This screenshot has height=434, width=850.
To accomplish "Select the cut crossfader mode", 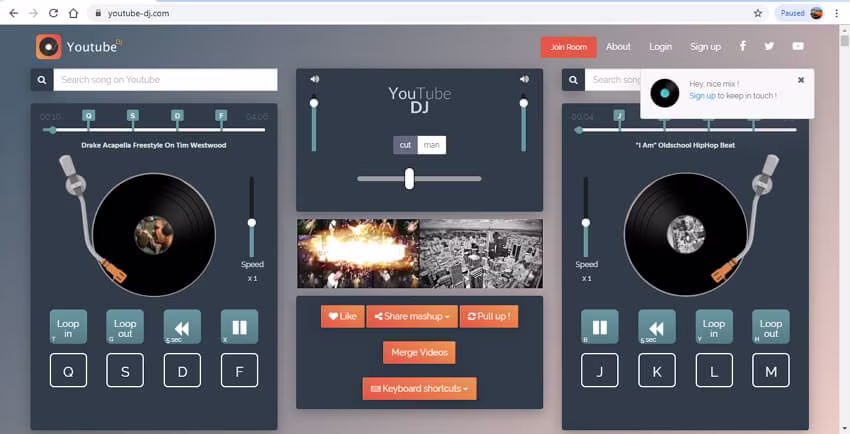I will [405, 145].
